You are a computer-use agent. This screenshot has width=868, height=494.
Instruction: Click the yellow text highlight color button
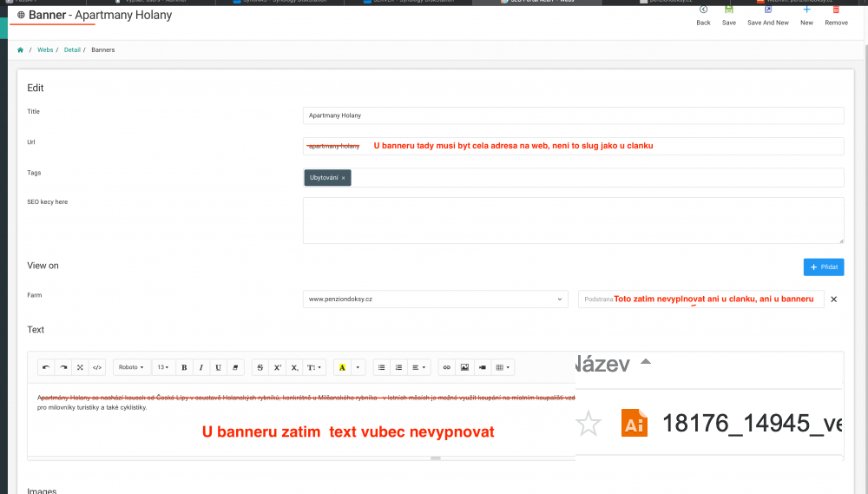(342, 367)
